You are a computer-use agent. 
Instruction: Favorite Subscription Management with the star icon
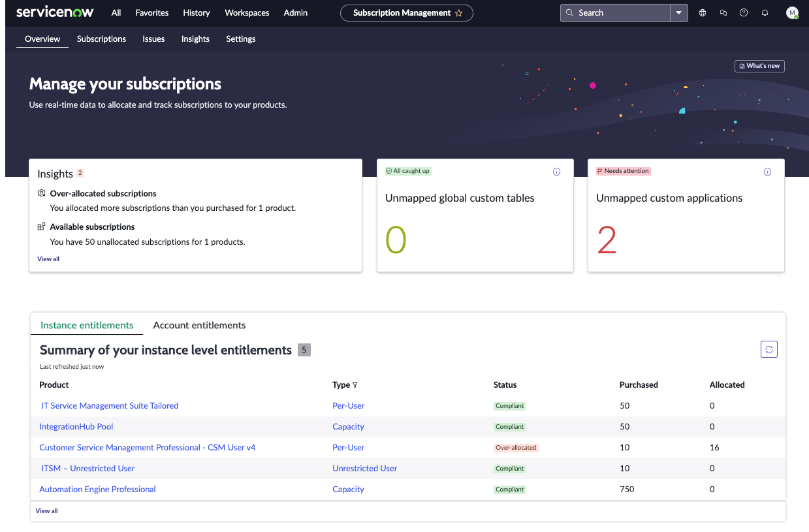point(459,13)
